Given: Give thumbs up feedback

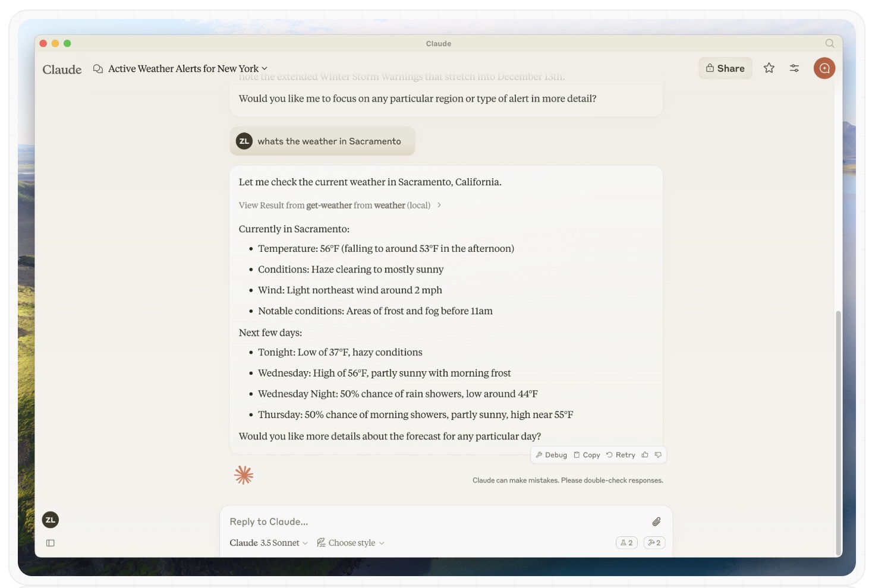Looking at the screenshot, I should 645,455.
